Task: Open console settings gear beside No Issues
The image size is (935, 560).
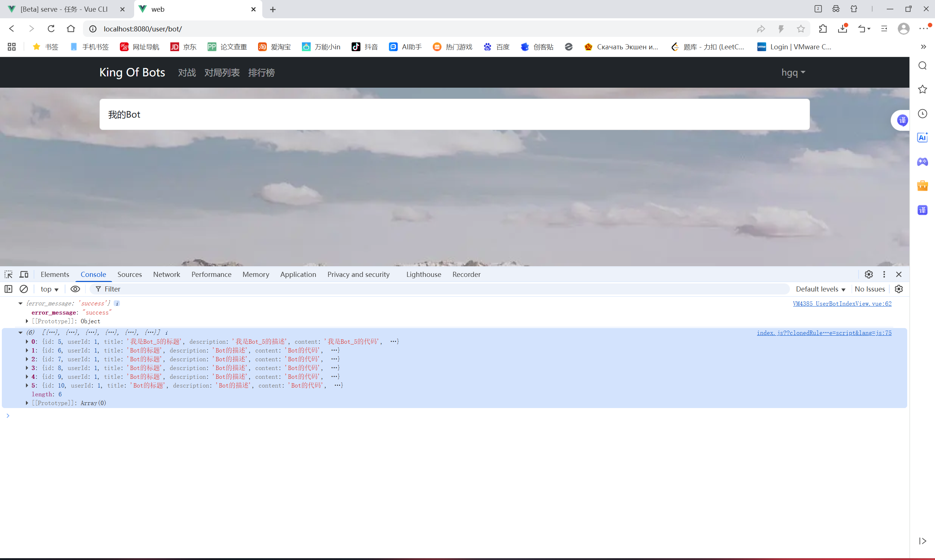Action: [x=899, y=289]
